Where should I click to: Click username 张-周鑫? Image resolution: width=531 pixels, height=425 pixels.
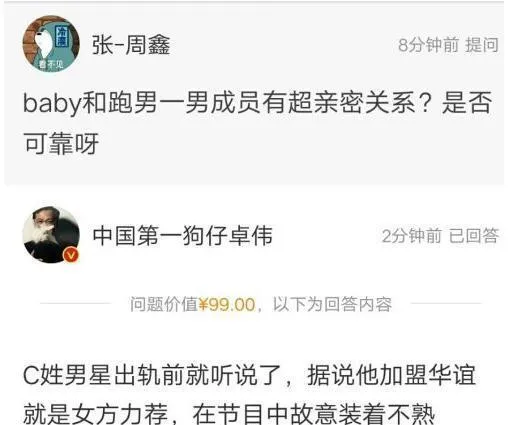tap(131, 45)
